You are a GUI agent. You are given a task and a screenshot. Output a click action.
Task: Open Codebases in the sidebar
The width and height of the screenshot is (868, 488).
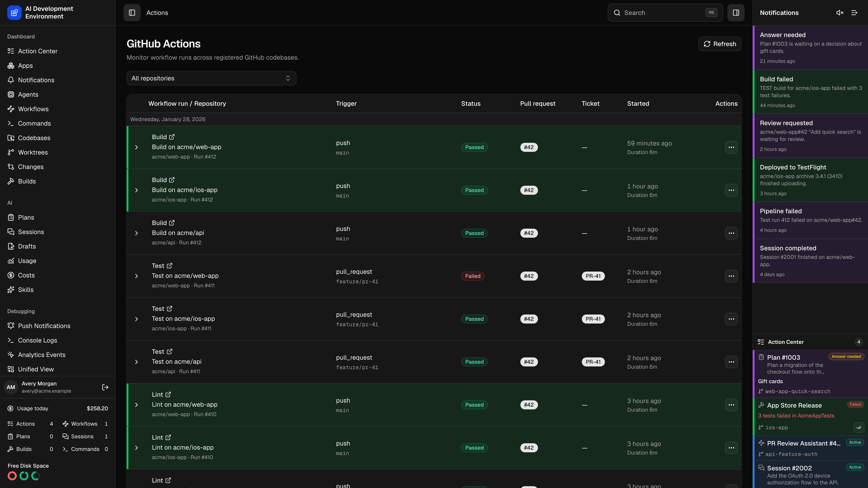[x=58, y=138]
